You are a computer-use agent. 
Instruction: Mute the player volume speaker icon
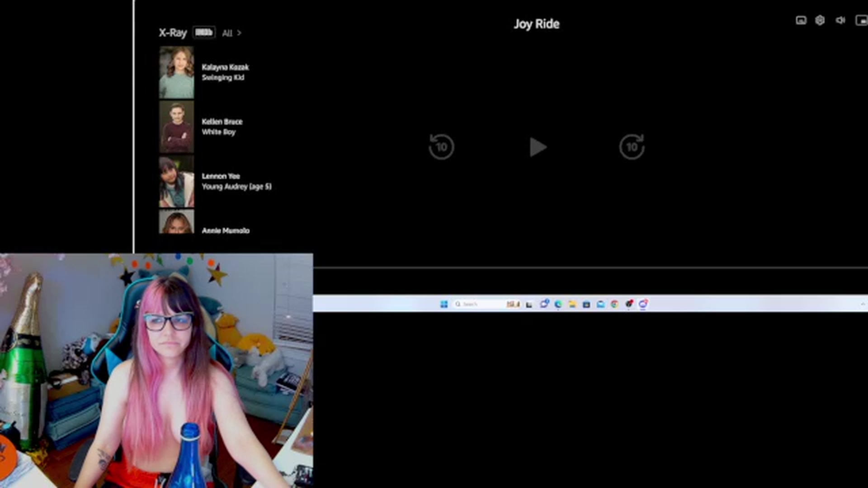840,20
